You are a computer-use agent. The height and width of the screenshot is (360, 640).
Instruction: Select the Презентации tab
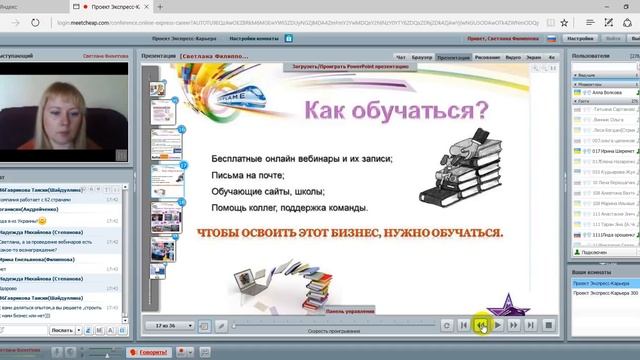(453, 58)
